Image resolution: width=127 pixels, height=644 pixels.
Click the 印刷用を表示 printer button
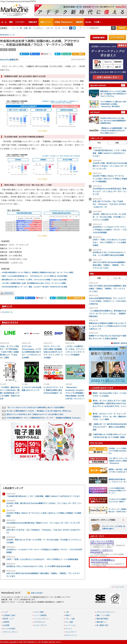tap(7, 293)
